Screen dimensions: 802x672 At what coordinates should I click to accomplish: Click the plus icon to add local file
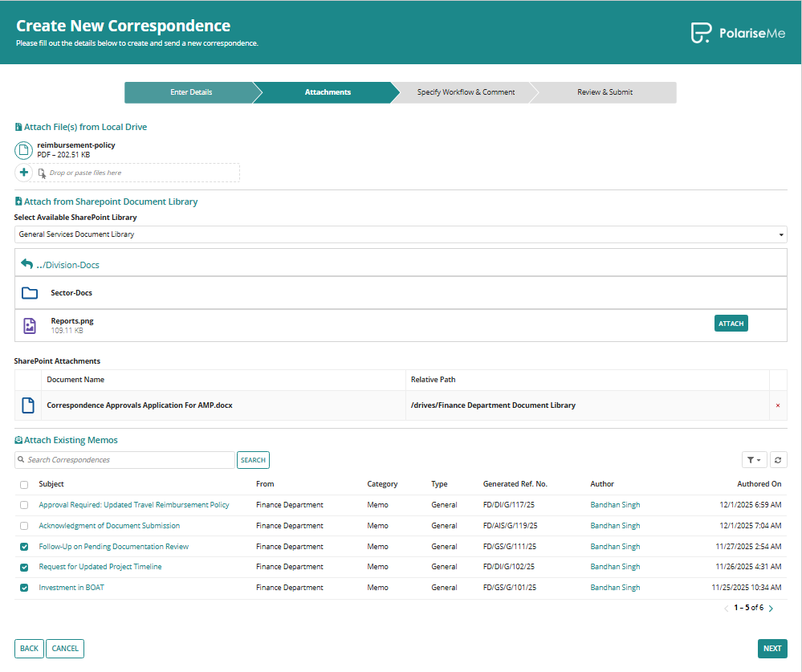24,173
